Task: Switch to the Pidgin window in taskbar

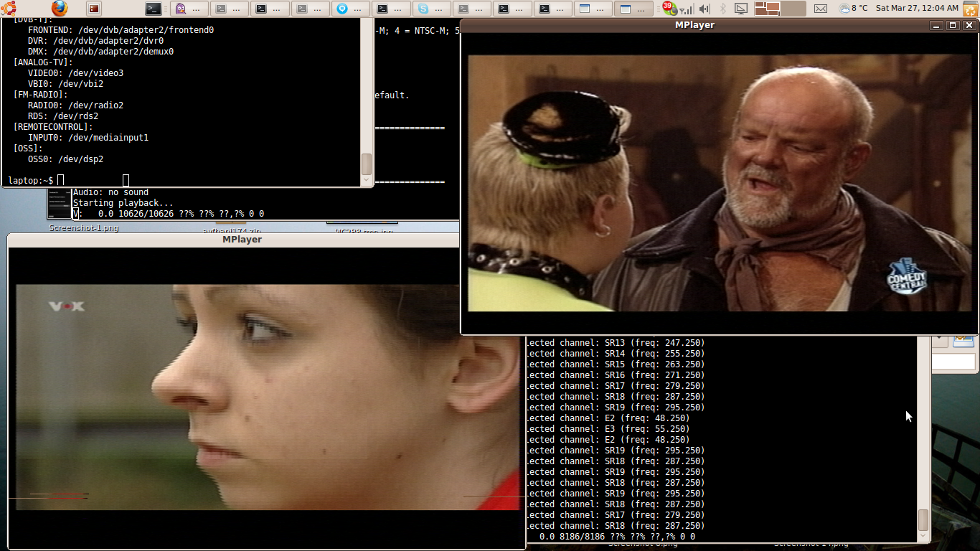Action: click(190, 9)
